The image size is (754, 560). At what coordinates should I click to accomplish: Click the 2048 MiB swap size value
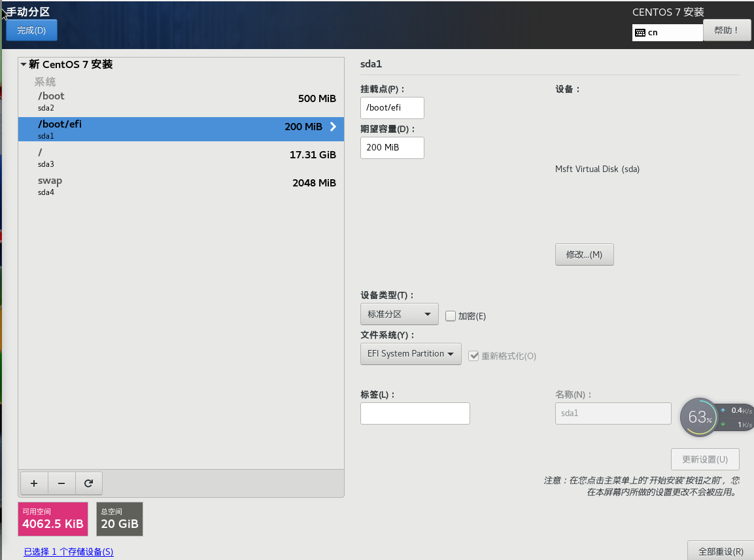click(x=314, y=183)
